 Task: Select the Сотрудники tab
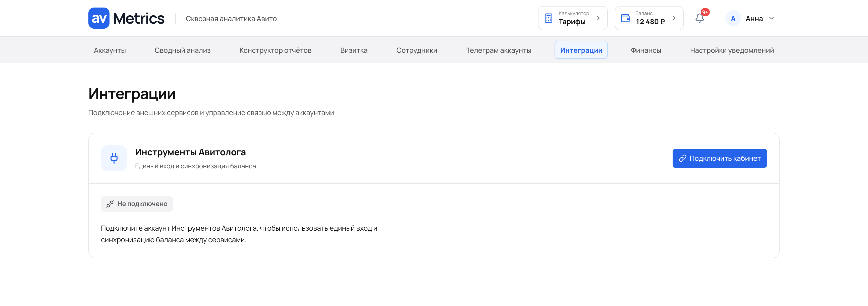coord(417,50)
